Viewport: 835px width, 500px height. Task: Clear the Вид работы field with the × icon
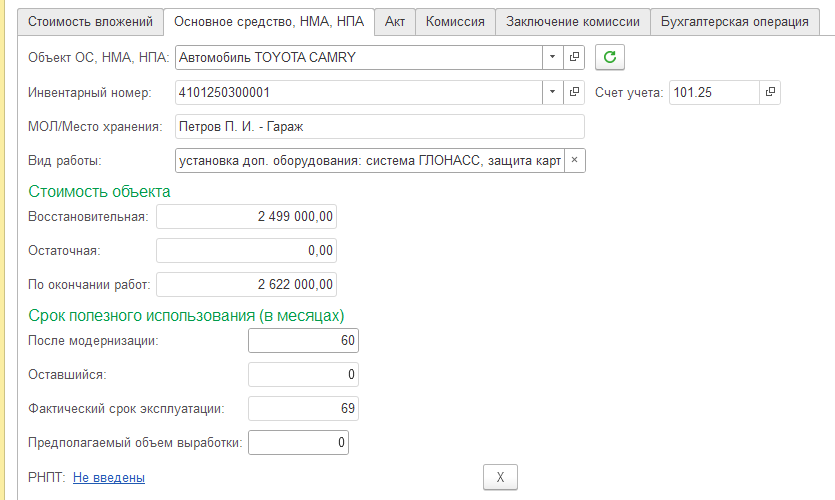[x=575, y=160]
